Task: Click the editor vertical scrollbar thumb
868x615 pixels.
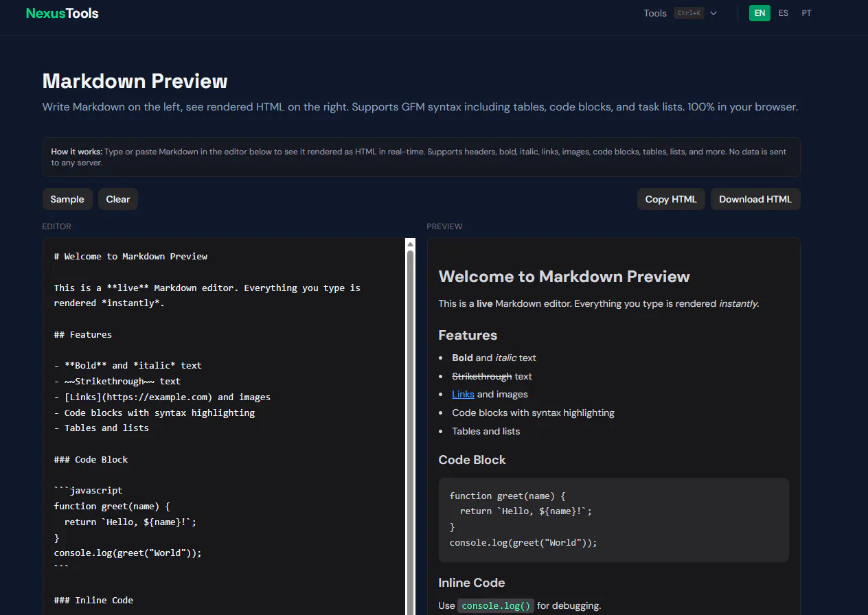Action: [x=411, y=432]
